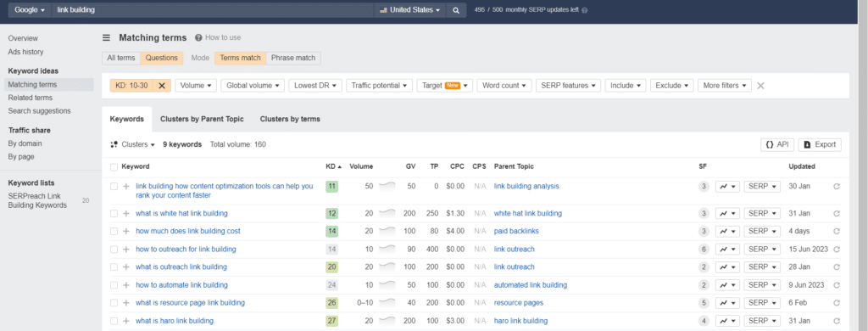Open the Target filter dropdown
This screenshot has width=868, height=331.
(444, 86)
